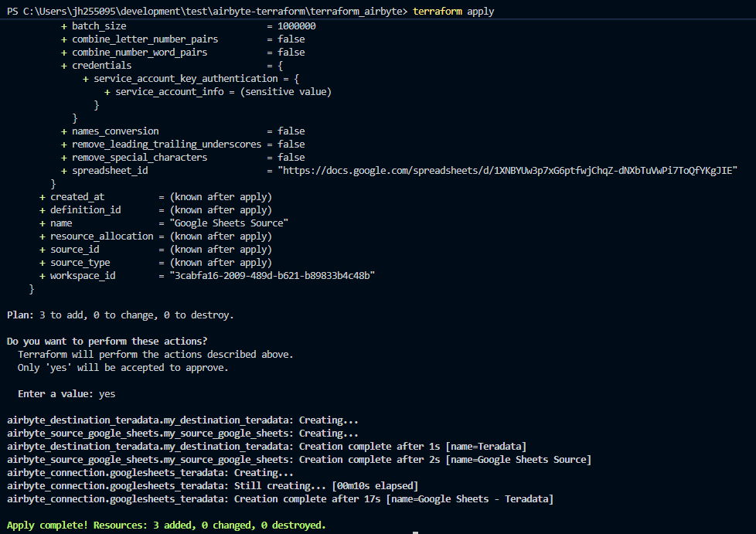Image resolution: width=756 pixels, height=534 pixels.
Task: Click the PowerShell prompt path text
Action: point(207,11)
